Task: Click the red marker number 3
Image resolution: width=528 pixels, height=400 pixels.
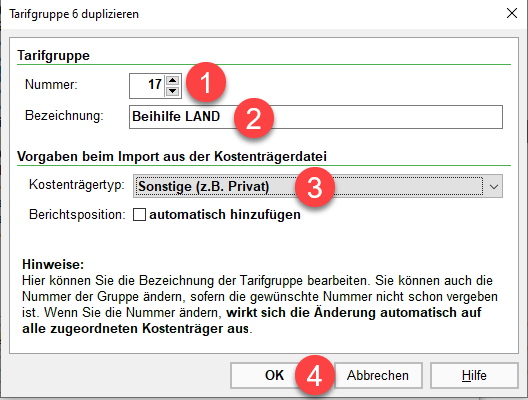Action: 315,187
